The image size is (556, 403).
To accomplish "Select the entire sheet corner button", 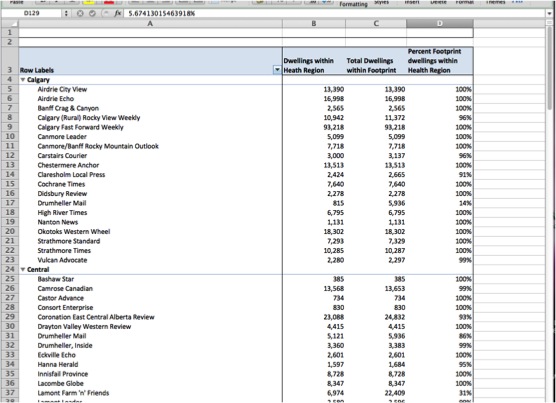I will 10,23.
